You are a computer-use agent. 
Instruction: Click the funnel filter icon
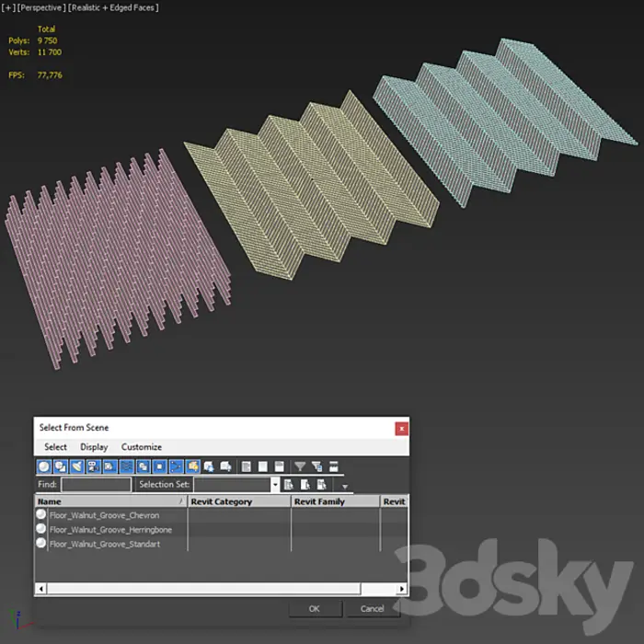300,466
